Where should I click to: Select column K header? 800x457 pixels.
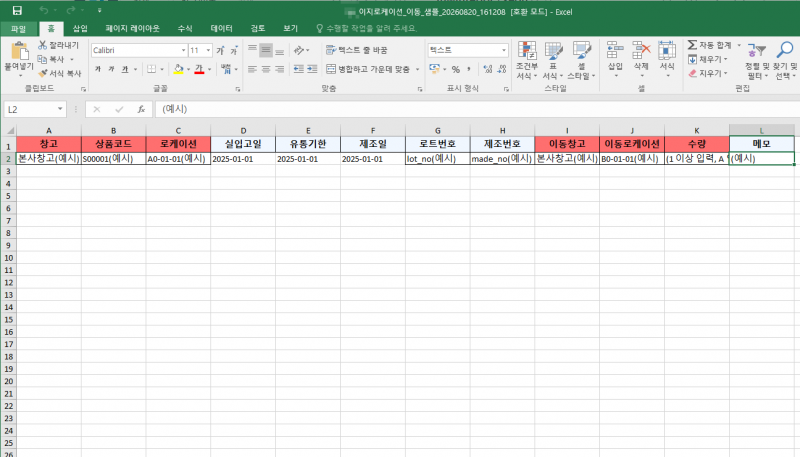click(696, 131)
